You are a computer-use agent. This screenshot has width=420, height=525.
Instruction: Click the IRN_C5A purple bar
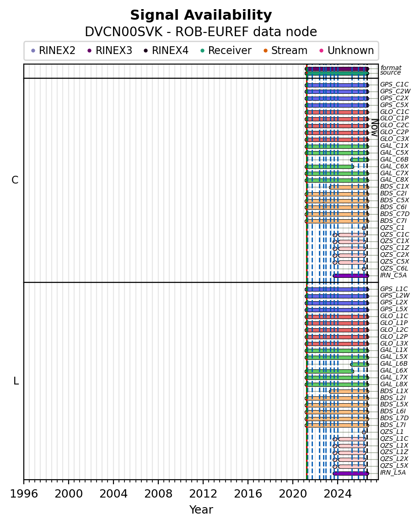pos(351,276)
